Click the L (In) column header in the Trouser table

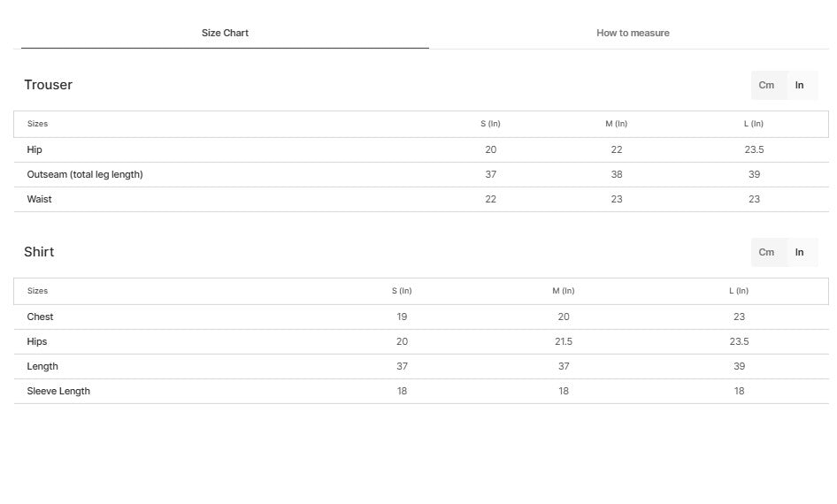pos(754,124)
